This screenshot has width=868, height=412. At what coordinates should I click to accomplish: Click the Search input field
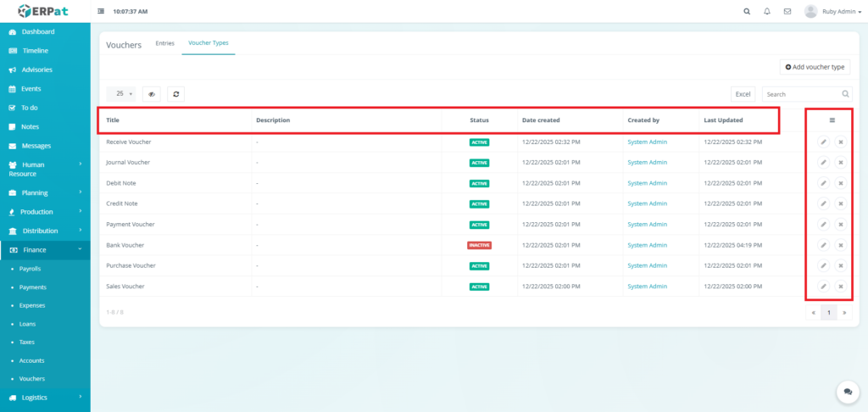801,94
